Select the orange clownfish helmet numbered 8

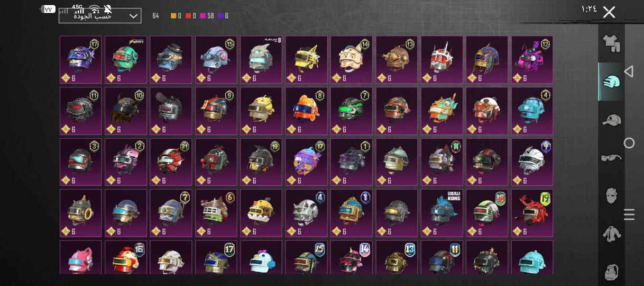(306, 111)
